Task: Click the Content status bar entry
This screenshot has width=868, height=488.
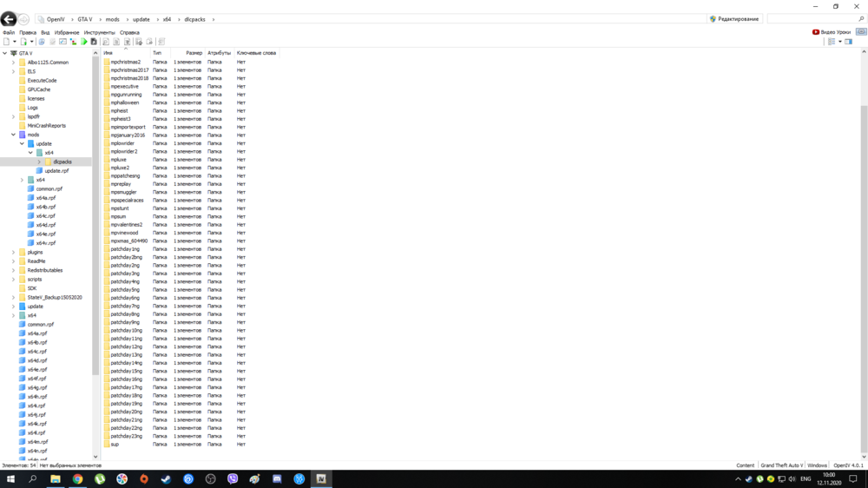Action: coord(745,465)
